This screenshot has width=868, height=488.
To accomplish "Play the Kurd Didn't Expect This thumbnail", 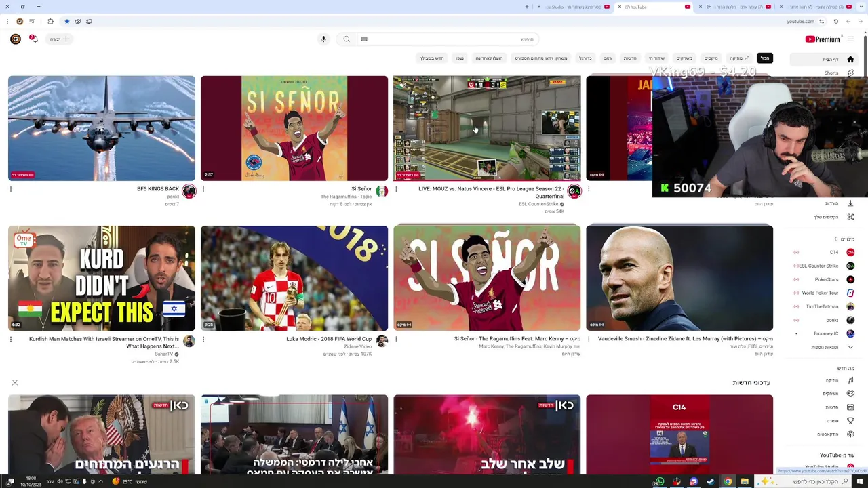I will [102, 278].
